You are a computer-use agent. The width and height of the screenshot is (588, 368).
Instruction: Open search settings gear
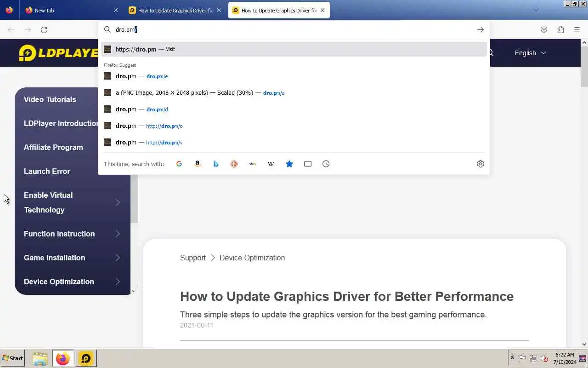[481, 164]
